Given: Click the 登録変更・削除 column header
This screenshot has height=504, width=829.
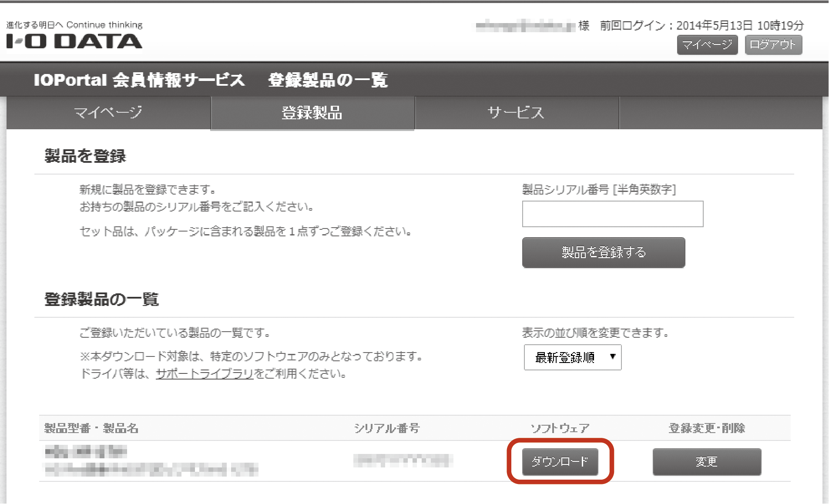Looking at the screenshot, I should [x=706, y=428].
